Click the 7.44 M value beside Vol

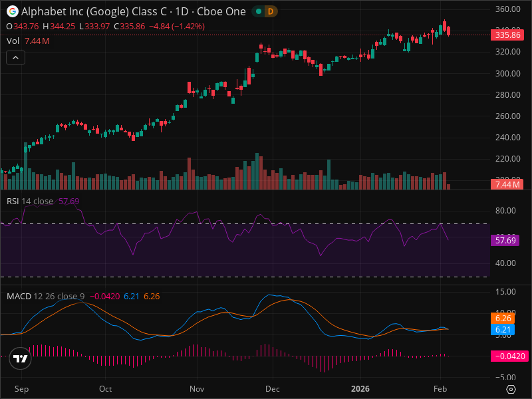coord(37,41)
